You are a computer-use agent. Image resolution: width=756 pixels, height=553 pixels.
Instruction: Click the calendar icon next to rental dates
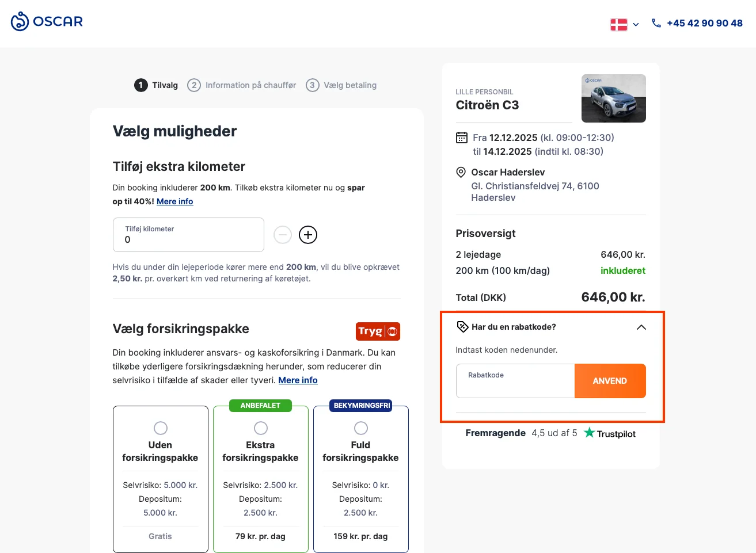tap(461, 138)
